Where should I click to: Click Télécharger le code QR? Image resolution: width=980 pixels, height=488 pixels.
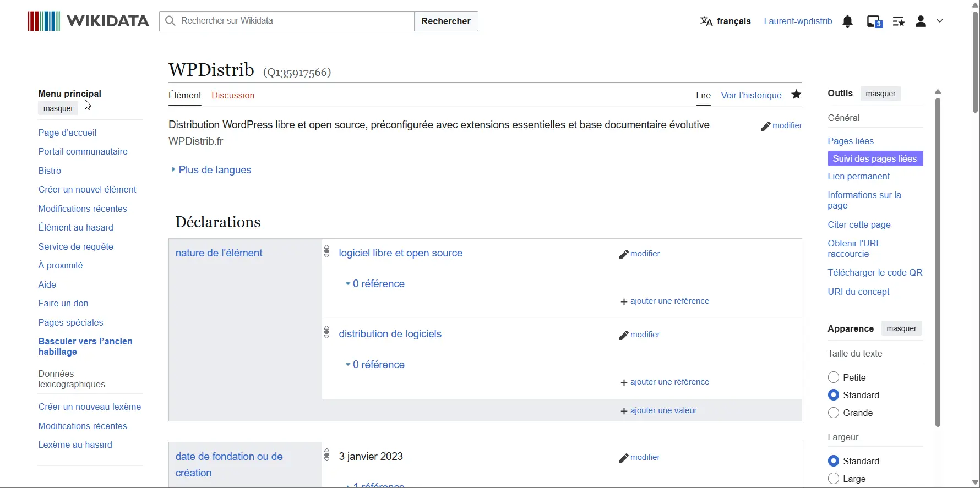875,272
